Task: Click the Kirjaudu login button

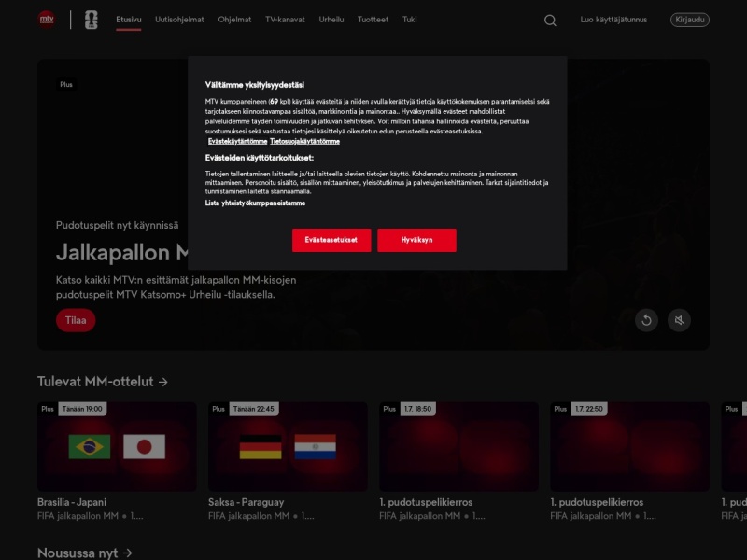Action: 690,20
